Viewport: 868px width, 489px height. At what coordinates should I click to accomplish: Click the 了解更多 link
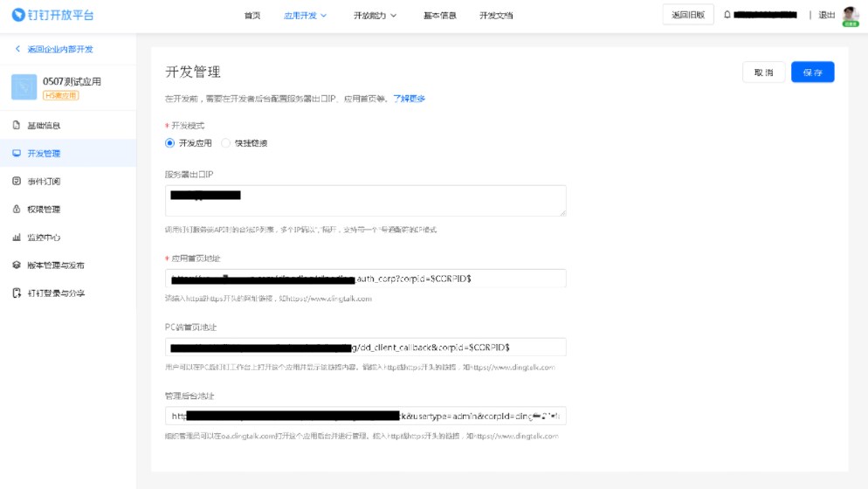(409, 99)
